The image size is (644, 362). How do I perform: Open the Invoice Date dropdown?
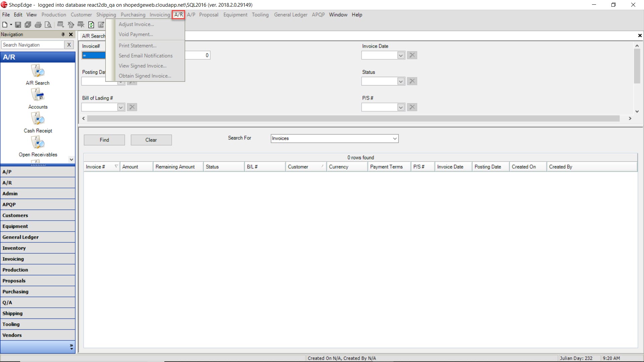[x=400, y=55]
